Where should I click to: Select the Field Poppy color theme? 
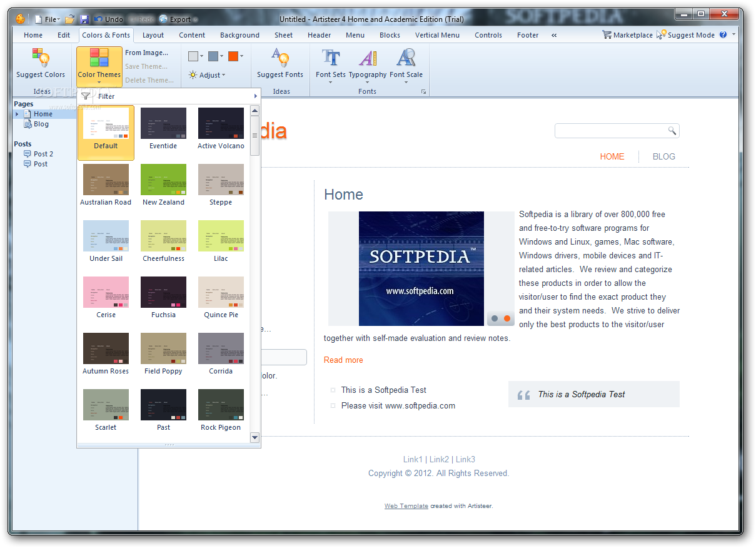(x=163, y=354)
